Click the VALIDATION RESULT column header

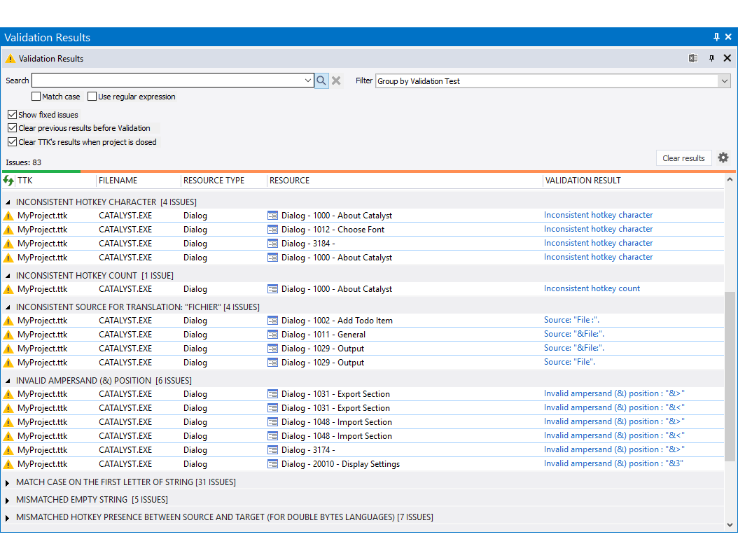583,180
